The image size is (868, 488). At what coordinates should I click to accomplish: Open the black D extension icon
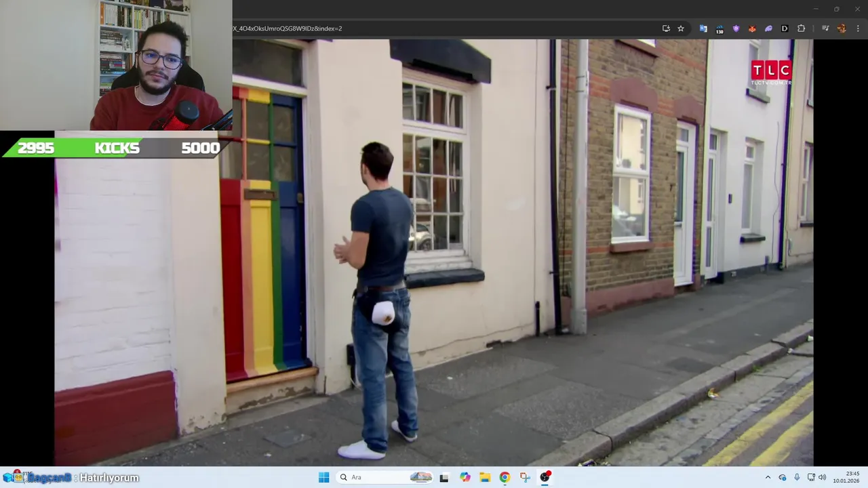coord(785,28)
